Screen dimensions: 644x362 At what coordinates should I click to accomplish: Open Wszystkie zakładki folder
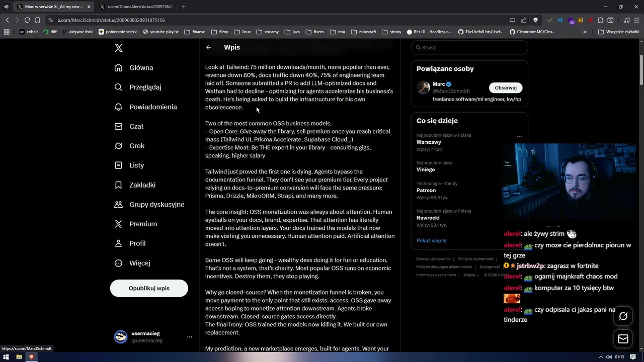(618, 32)
